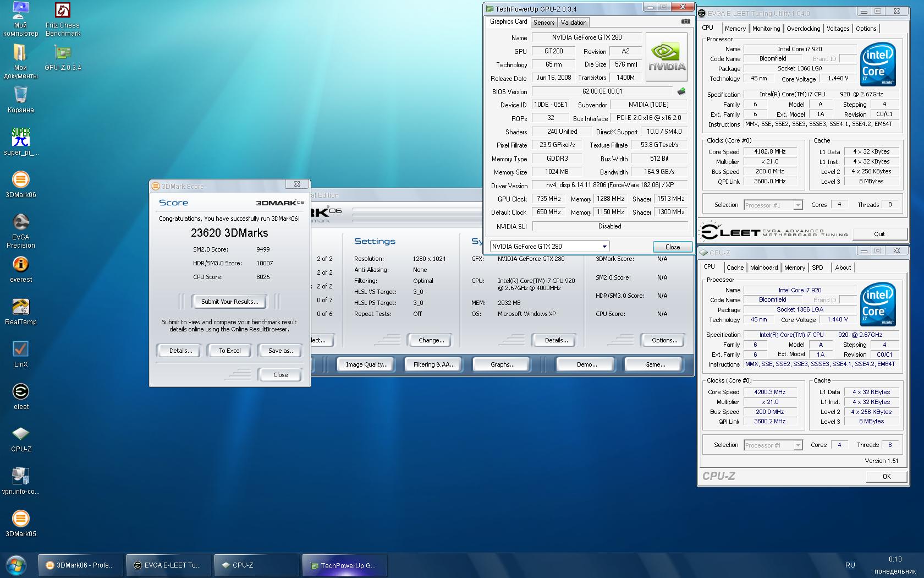Switch to the Mainboard tab in CPU-Z
The height and width of the screenshot is (578, 924).
[764, 268]
